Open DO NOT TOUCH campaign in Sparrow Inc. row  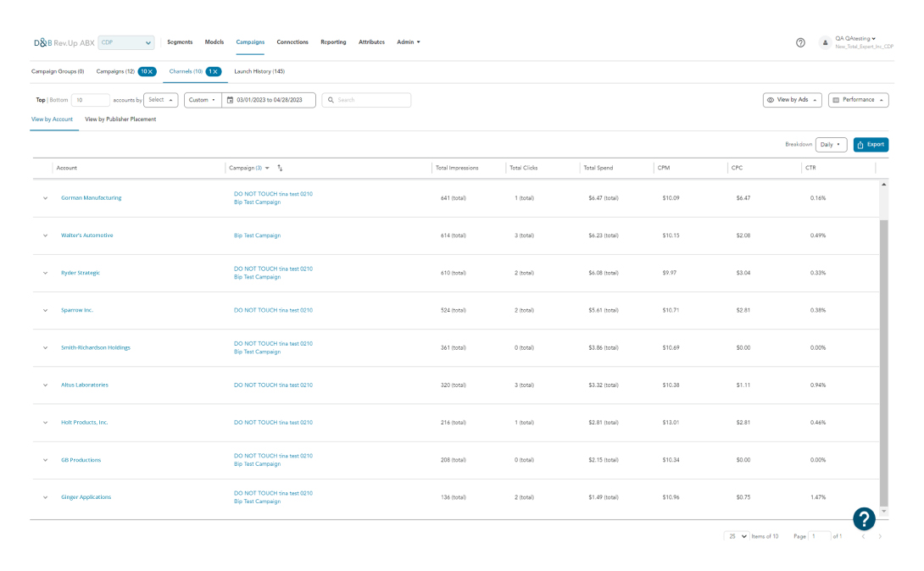274,310
